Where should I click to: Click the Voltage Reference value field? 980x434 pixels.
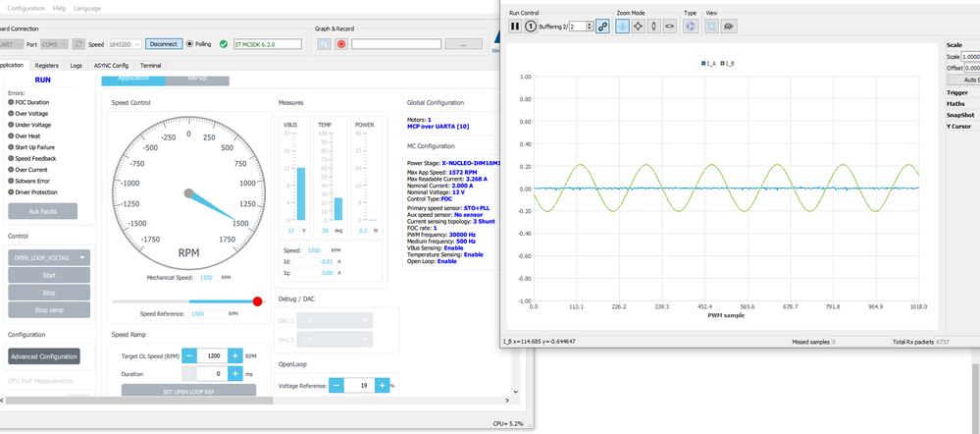tap(360, 386)
